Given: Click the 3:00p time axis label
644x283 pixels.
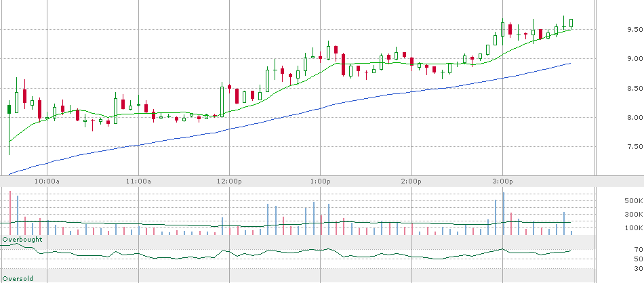Looking at the screenshot, I should click(x=503, y=181).
